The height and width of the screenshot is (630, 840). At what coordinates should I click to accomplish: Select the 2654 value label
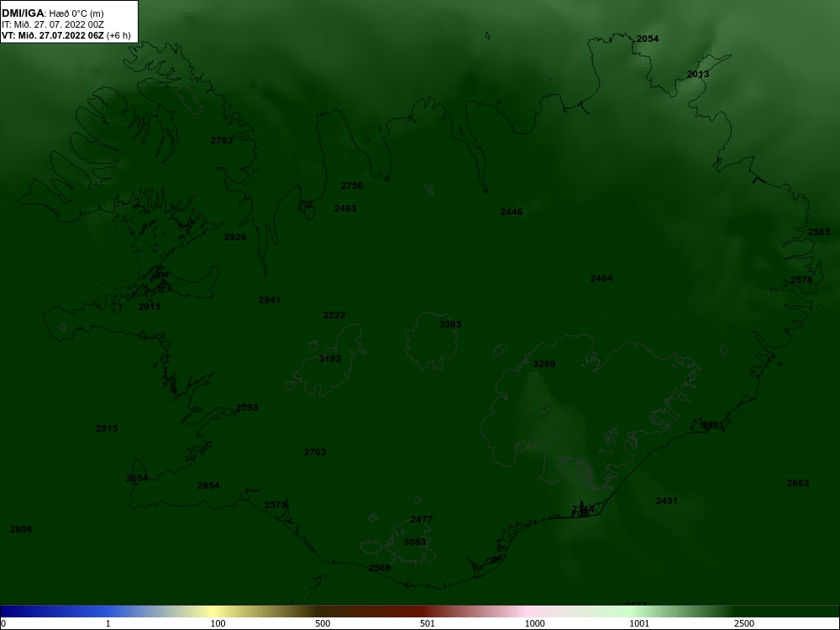(137, 478)
